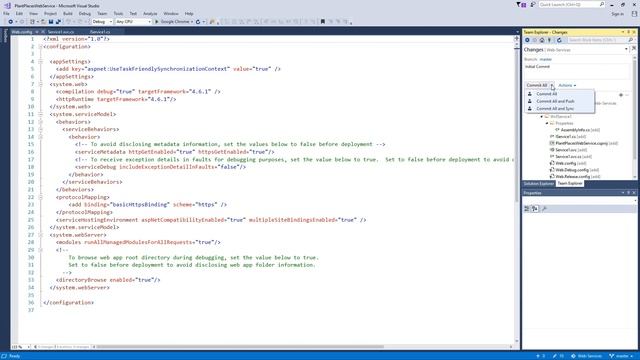Viewport: 640px width, 360px height.
Task: Click the Quick Launch search box
Action: [x=572, y=4]
